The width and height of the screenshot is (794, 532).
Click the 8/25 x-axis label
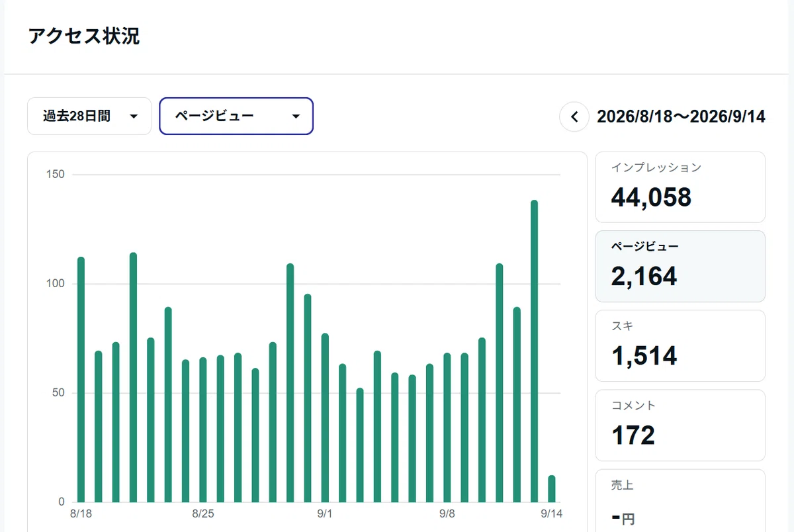(x=203, y=513)
